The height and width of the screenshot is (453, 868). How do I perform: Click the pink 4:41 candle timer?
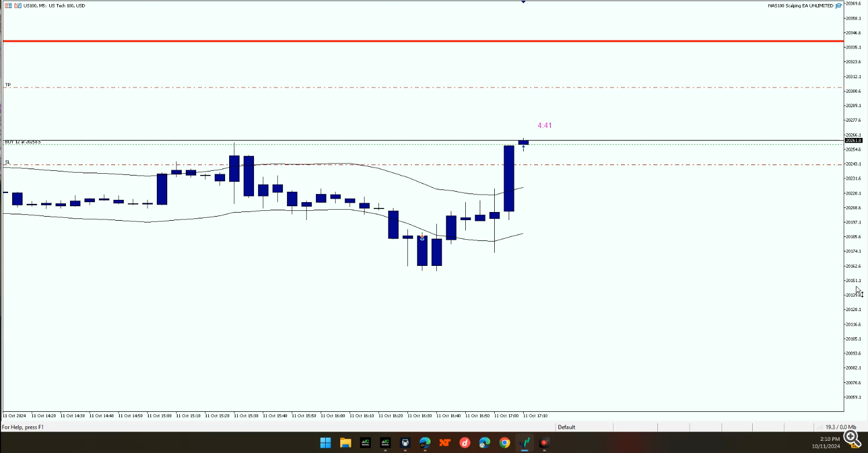(x=545, y=125)
